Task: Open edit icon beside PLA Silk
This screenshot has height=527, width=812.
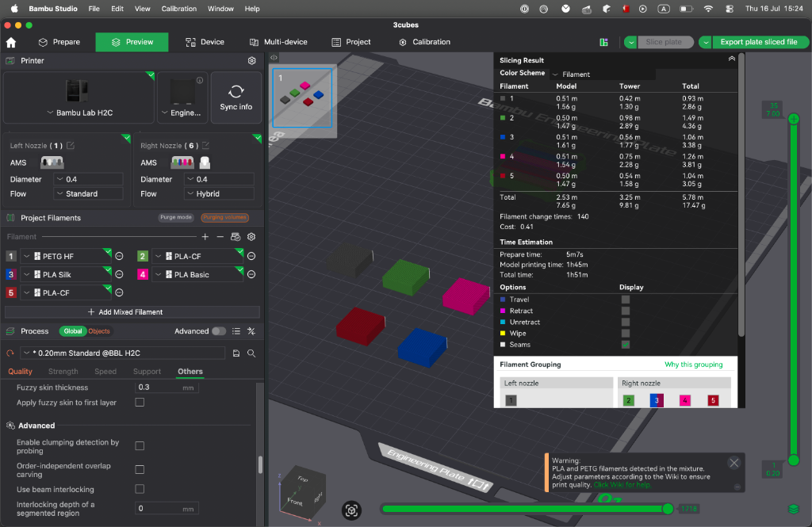Action: click(x=119, y=274)
